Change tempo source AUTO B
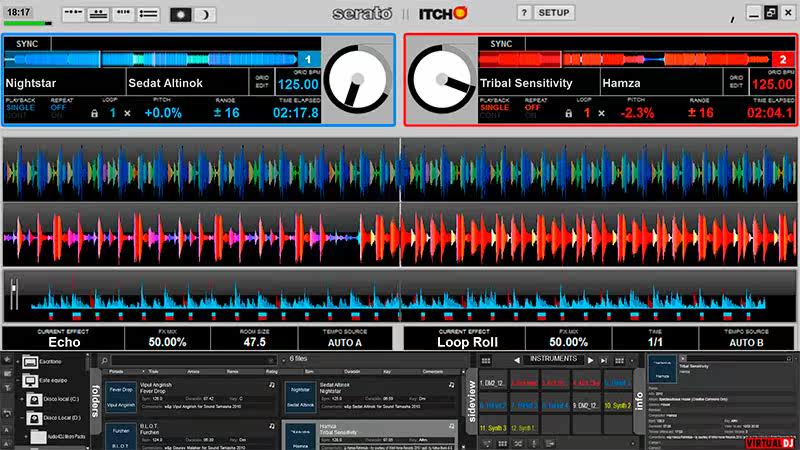800x450 pixels. point(746,339)
